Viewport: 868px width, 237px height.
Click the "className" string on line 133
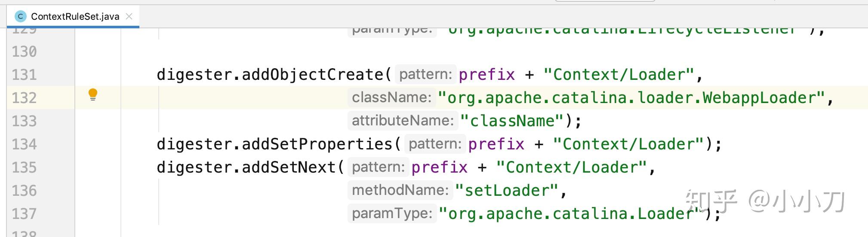click(x=512, y=121)
